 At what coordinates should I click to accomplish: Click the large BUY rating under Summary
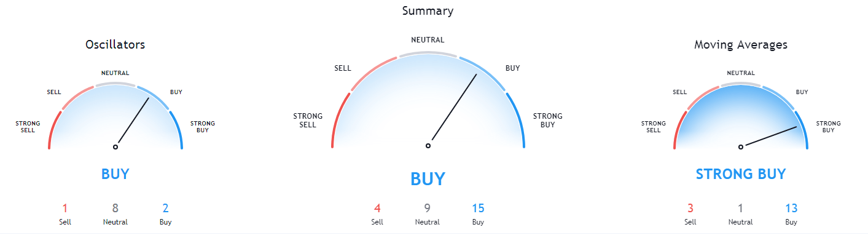428,179
